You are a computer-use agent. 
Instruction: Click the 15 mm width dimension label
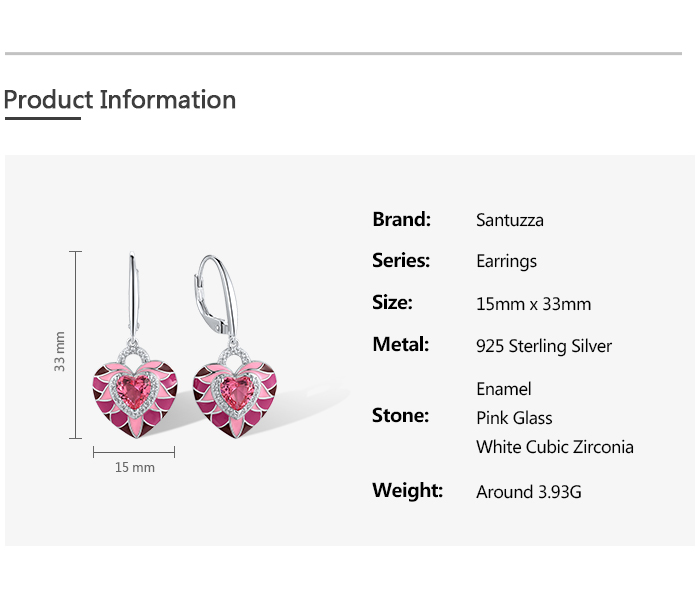[135, 467]
